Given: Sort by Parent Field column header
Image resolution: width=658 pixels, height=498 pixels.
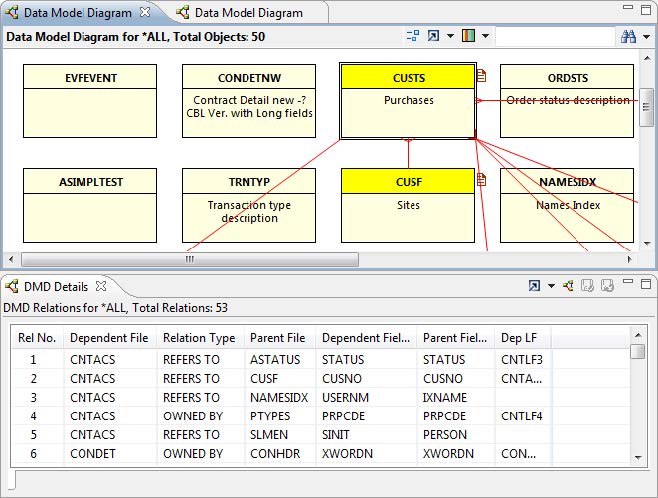Looking at the screenshot, I should 455,338.
